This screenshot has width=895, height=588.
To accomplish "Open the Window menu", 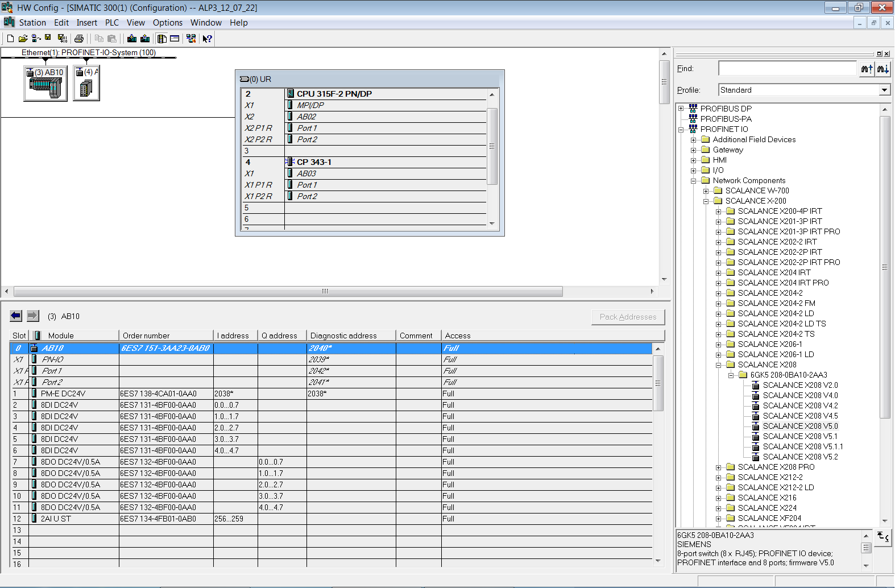I will [x=206, y=23].
